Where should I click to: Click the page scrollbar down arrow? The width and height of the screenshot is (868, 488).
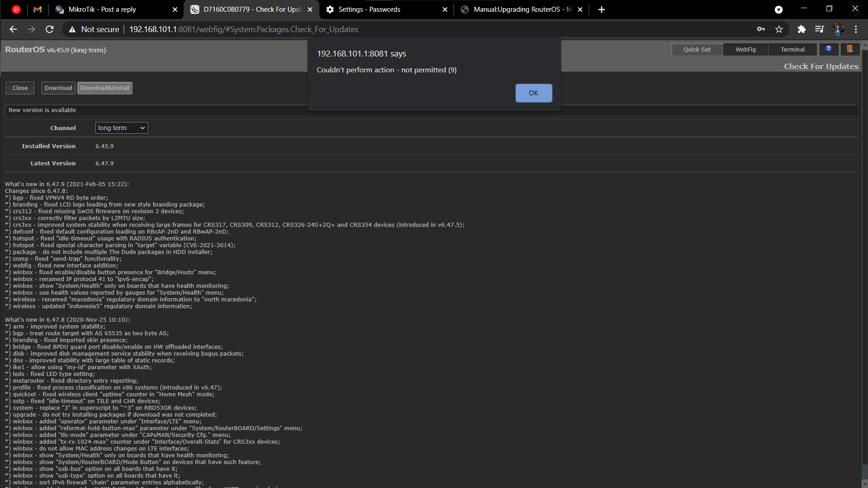pyautogui.click(x=865, y=484)
